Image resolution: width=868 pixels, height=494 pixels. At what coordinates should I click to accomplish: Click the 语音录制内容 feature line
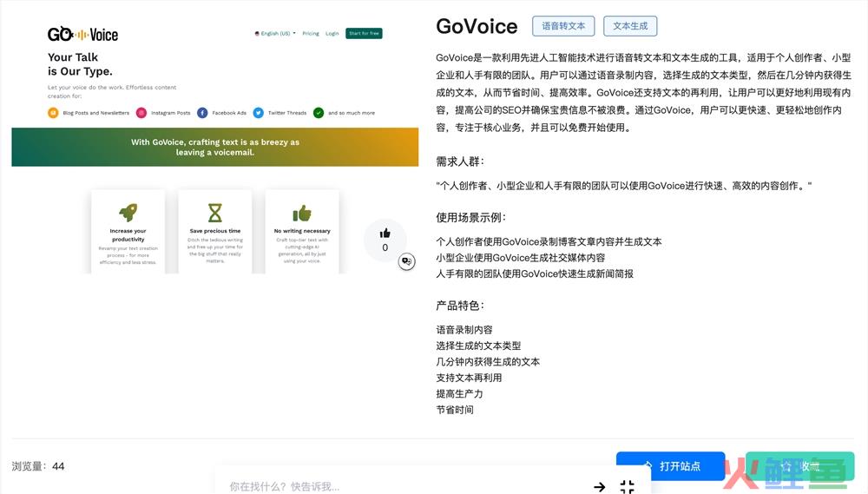(x=464, y=330)
